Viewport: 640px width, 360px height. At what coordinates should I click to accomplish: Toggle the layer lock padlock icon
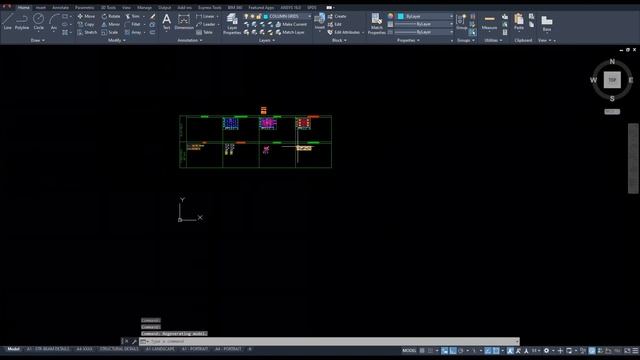(x=258, y=16)
